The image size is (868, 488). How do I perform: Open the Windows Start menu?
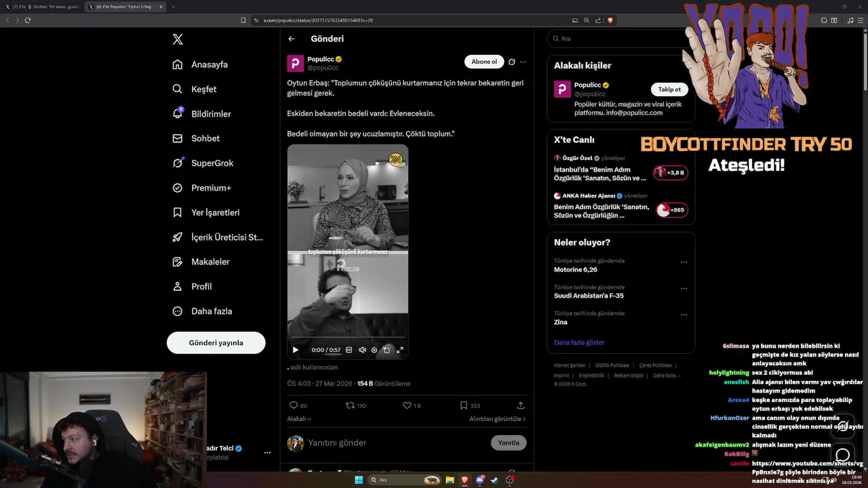(x=358, y=480)
